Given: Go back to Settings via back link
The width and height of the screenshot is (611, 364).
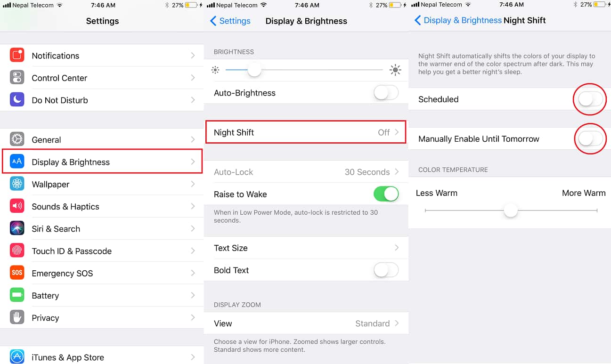Looking at the screenshot, I should click(x=230, y=21).
